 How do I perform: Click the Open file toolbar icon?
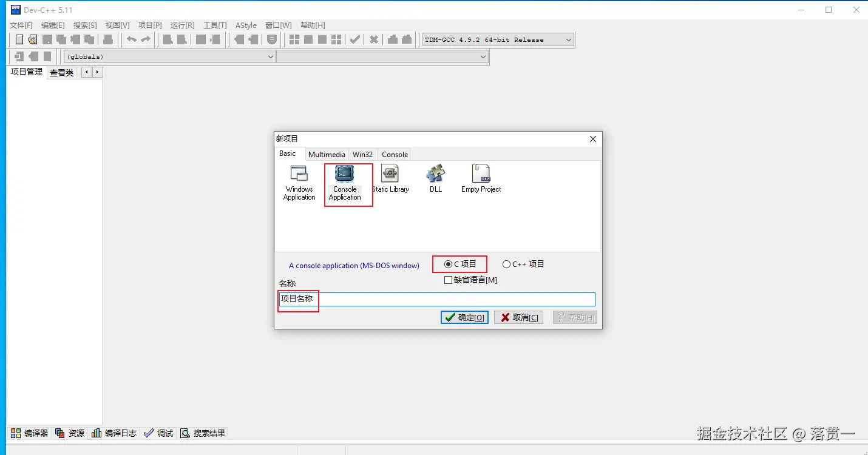click(x=33, y=39)
